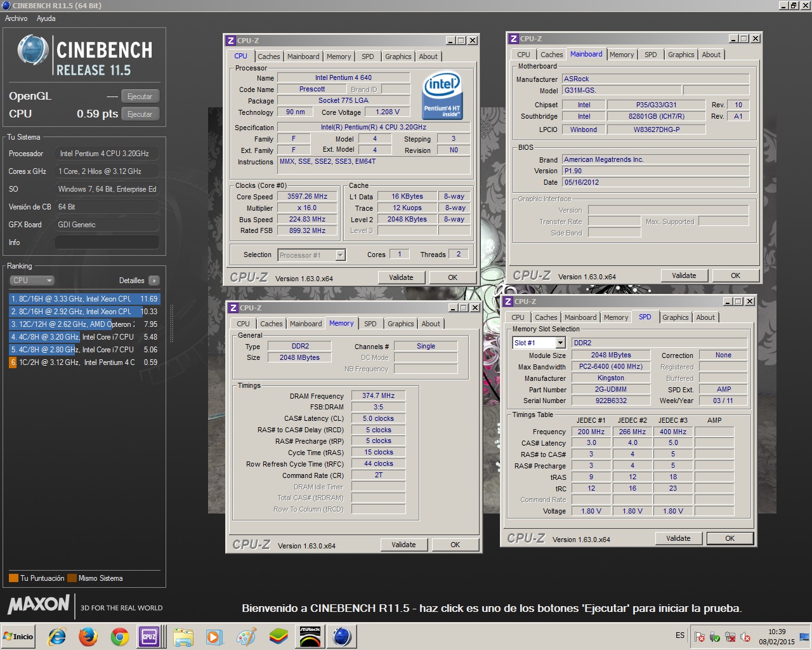Image resolution: width=812 pixels, height=650 pixels.
Task: Open the Ayuda menu
Action: tap(46, 18)
